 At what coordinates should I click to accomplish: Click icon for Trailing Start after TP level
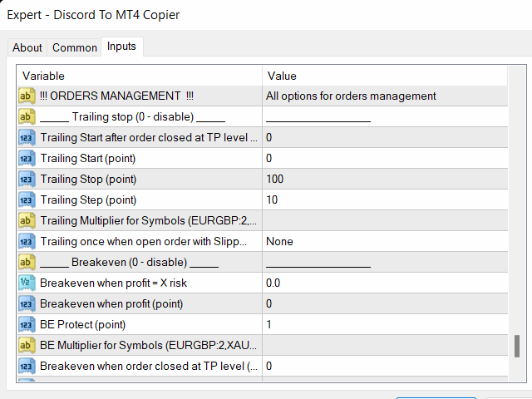(27, 137)
